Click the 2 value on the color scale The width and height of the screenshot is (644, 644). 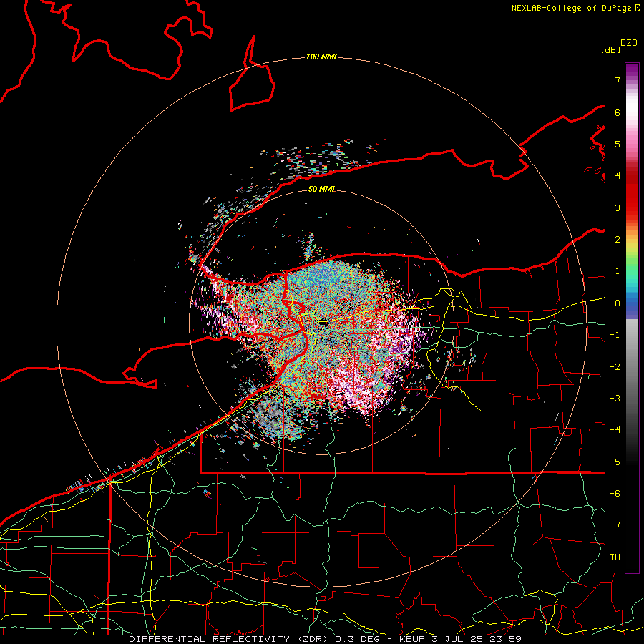pyautogui.click(x=618, y=240)
